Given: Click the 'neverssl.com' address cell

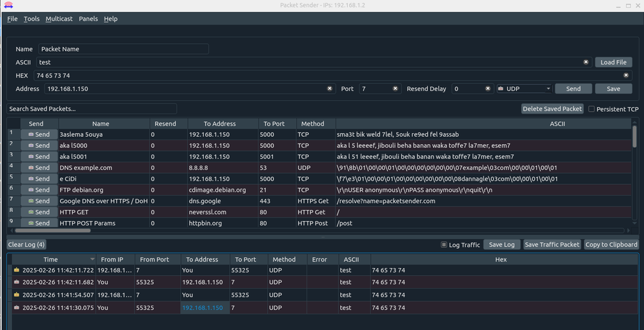Looking at the screenshot, I should [223, 212].
